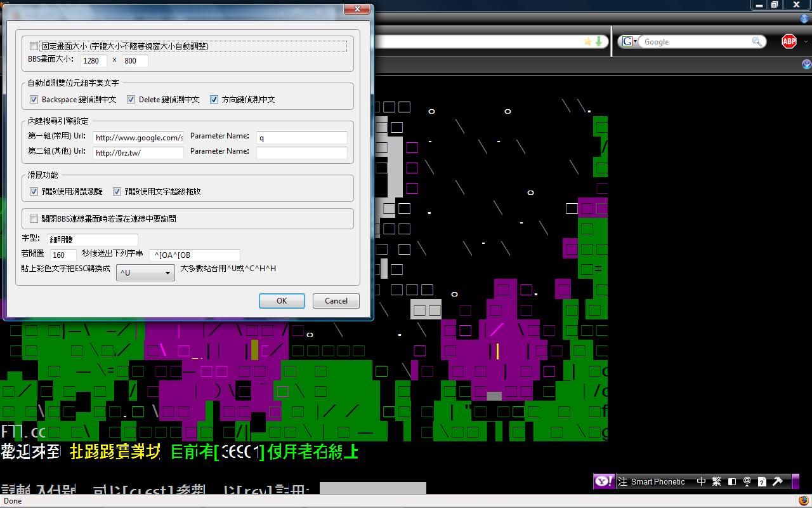The width and height of the screenshot is (812, 508).
Task: Click blue down-arrow icon below toolbar
Action: pyautogui.click(x=806, y=65)
